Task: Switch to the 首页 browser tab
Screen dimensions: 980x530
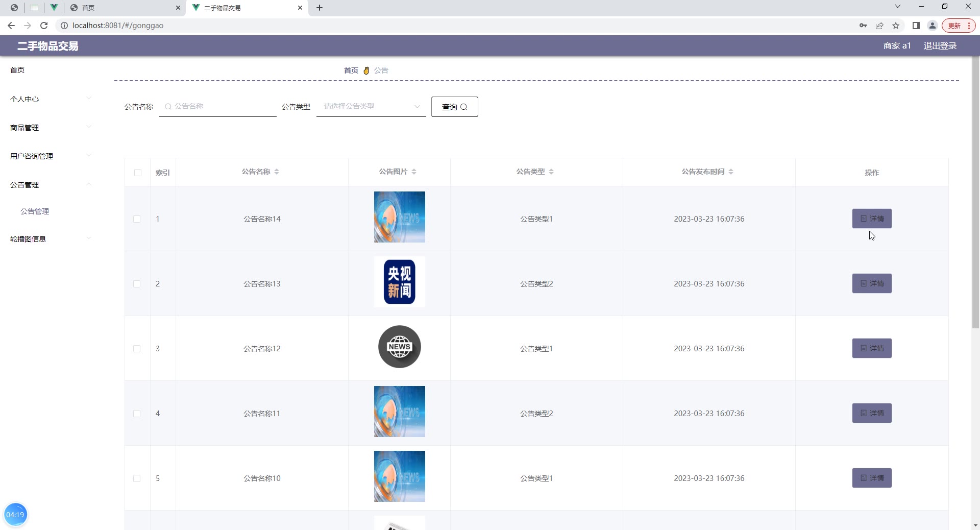Action: (x=125, y=8)
